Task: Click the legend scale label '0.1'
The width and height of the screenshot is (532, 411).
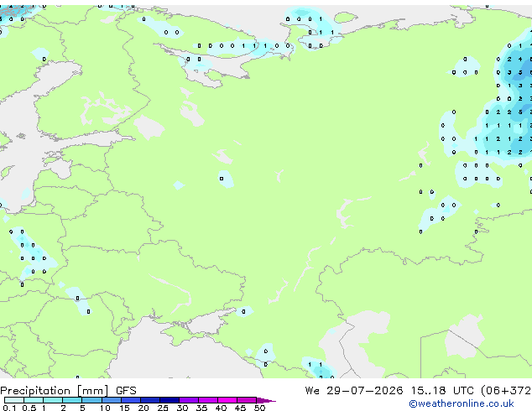Action: [10, 408]
